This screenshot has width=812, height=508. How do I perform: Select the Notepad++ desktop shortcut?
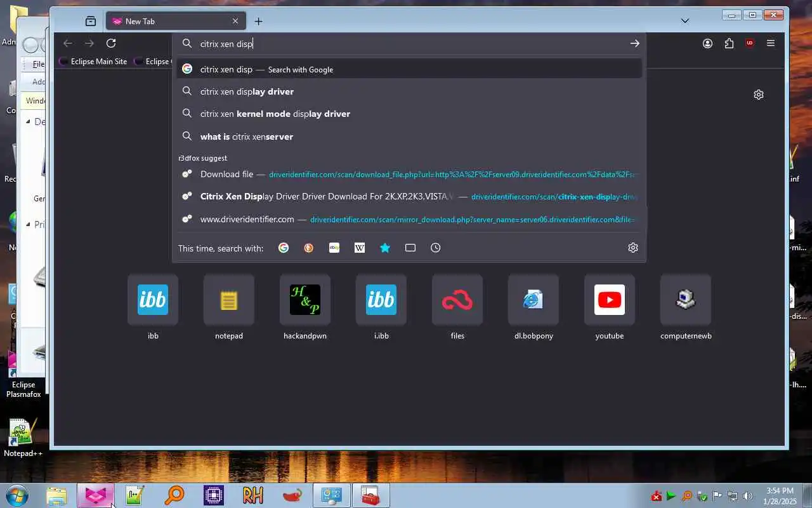pos(23,438)
